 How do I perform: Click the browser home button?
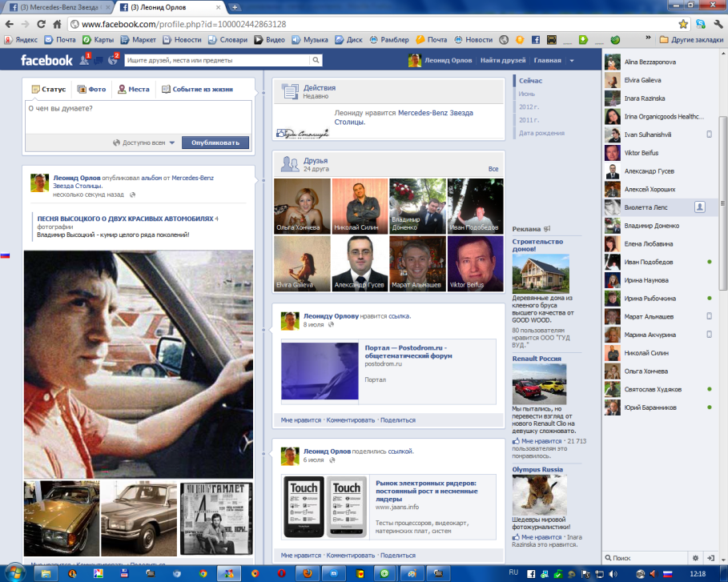click(x=57, y=24)
